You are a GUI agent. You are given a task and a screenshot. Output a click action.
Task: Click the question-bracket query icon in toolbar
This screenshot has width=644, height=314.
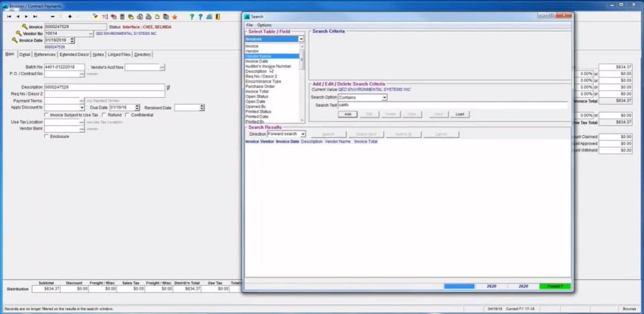[x=105, y=17]
